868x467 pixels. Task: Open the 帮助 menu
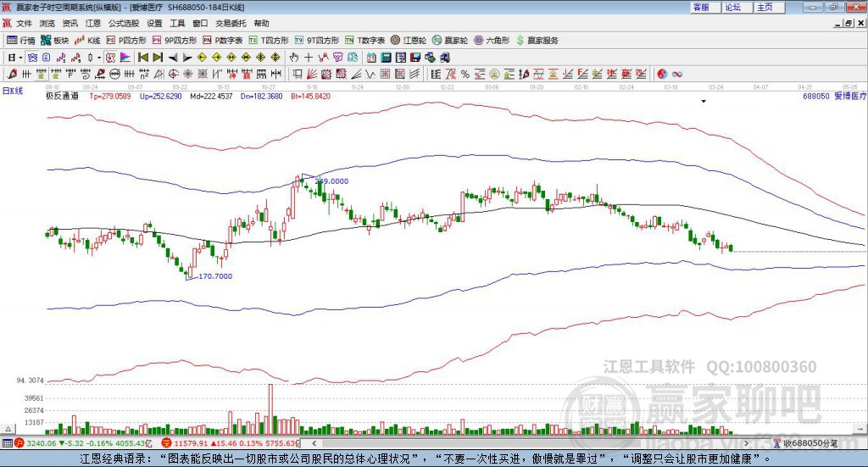[261, 23]
